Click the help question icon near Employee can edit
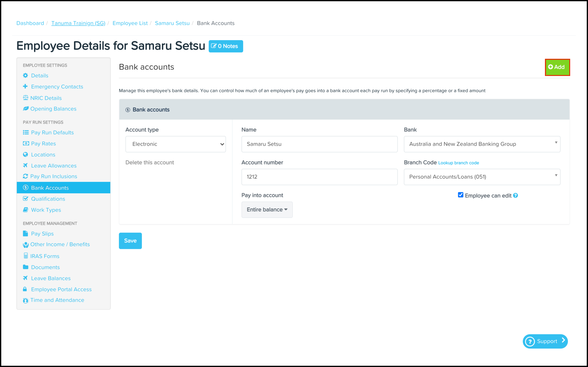Screen dimensions: 588x367 (x=516, y=195)
